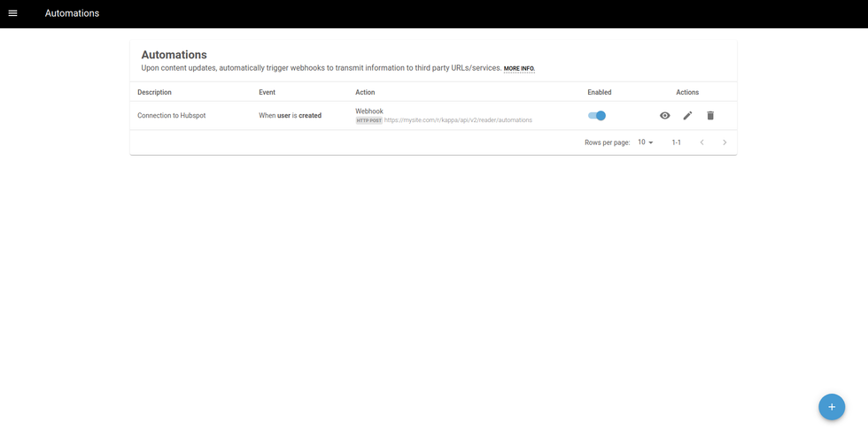Click the mysite.com webhook URL text
The width and height of the screenshot is (868, 430).
(x=459, y=120)
